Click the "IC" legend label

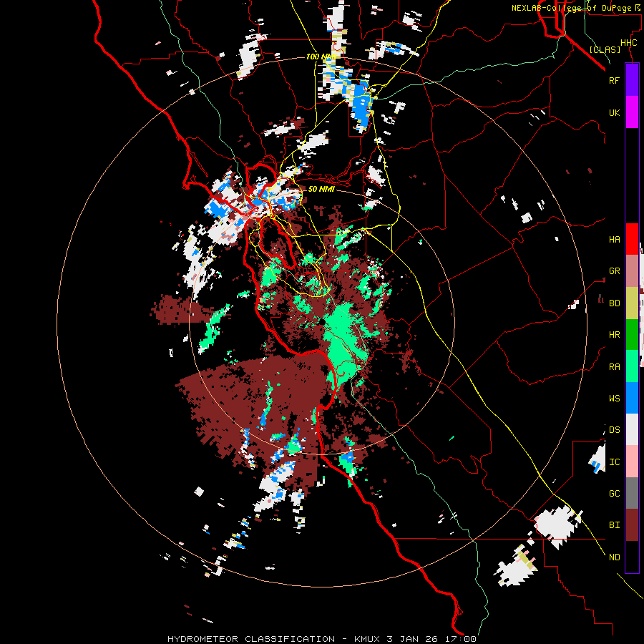[614, 462]
